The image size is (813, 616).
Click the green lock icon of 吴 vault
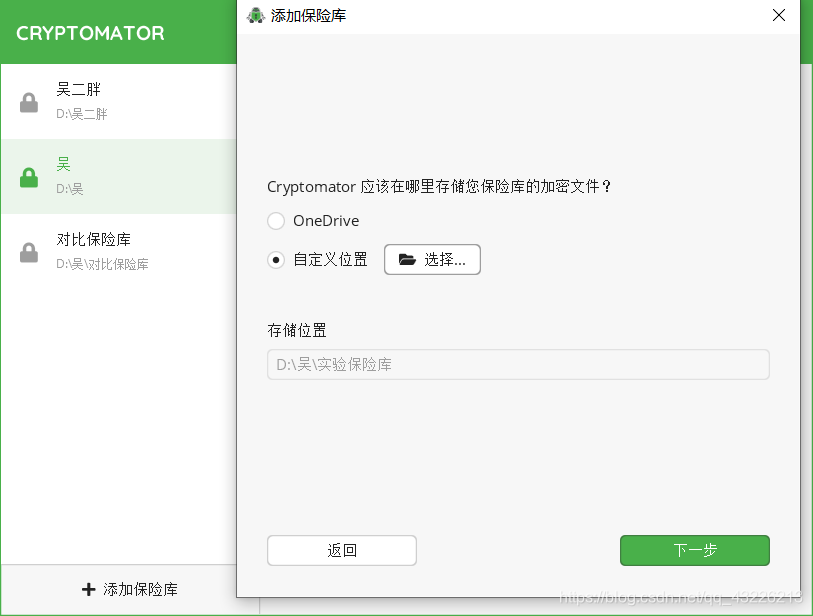click(x=29, y=177)
